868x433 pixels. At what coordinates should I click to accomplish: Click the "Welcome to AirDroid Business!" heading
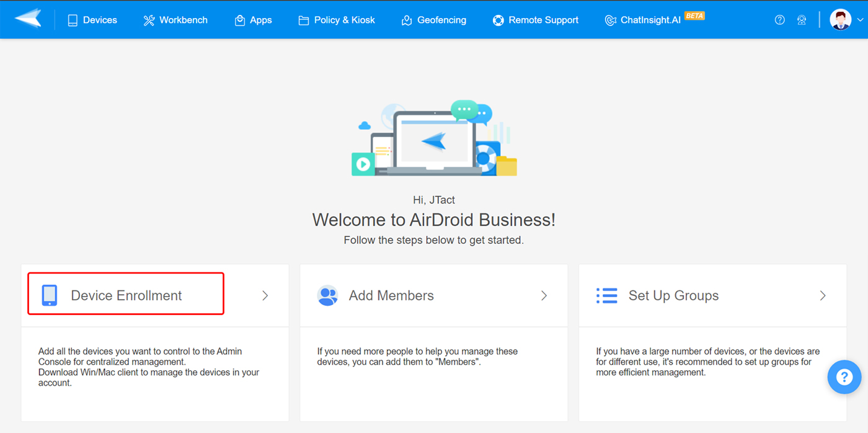434,220
